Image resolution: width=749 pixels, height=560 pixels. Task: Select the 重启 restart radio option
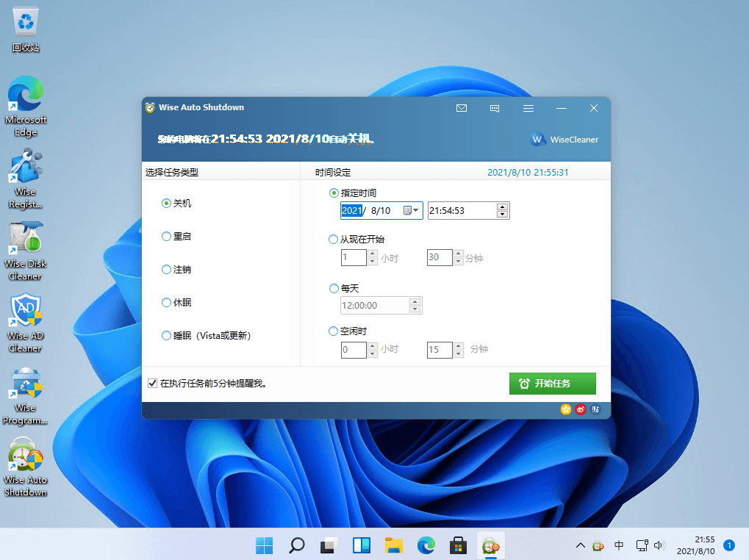[x=176, y=237]
